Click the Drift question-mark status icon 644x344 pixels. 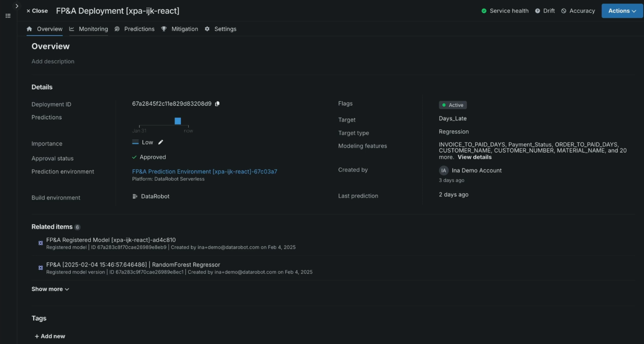[x=538, y=11]
